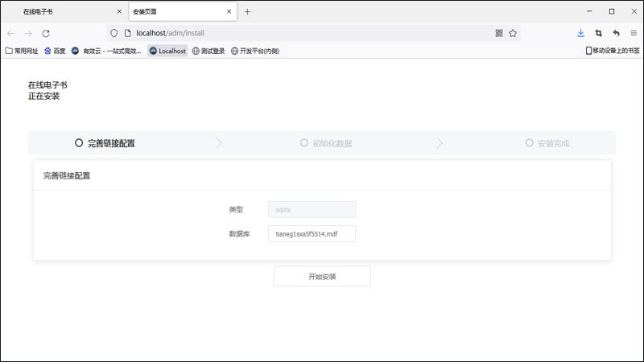Open the 有效云 bookmark
Viewport: 644px width, 362px height.
pos(106,51)
